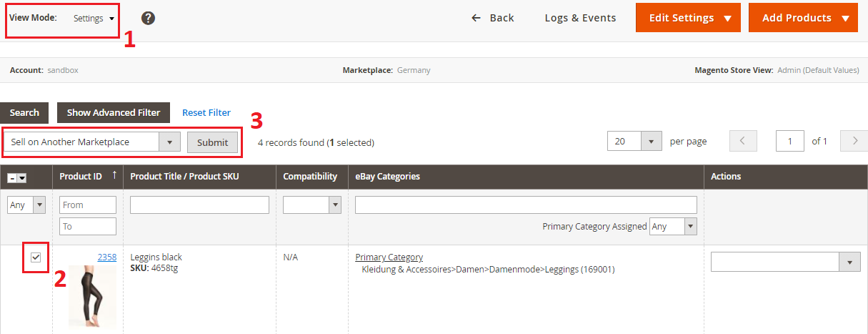Go to the next page arrow

(854, 142)
